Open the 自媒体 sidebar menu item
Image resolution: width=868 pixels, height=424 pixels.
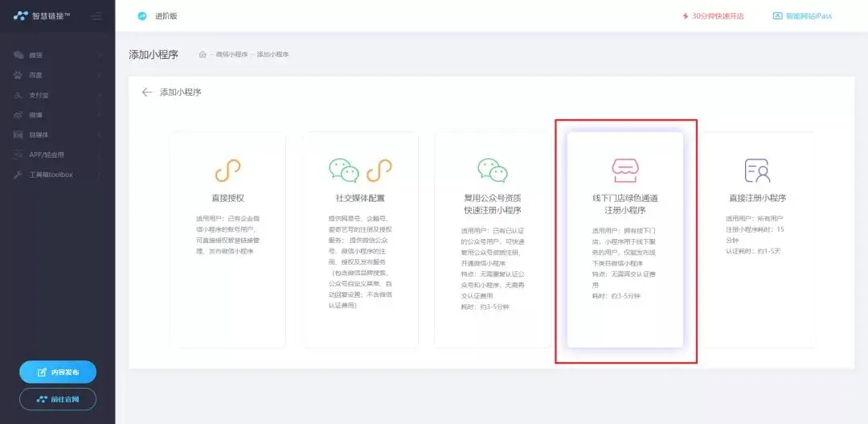[56, 135]
